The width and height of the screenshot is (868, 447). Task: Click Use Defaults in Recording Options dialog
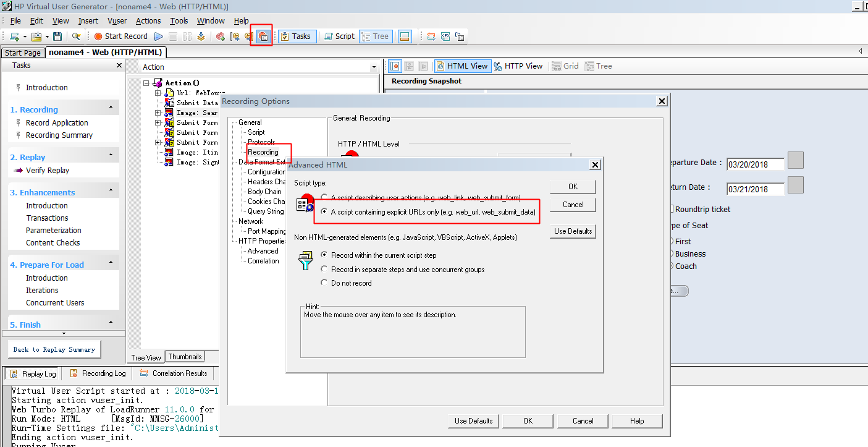pyautogui.click(x=474, y=421)
